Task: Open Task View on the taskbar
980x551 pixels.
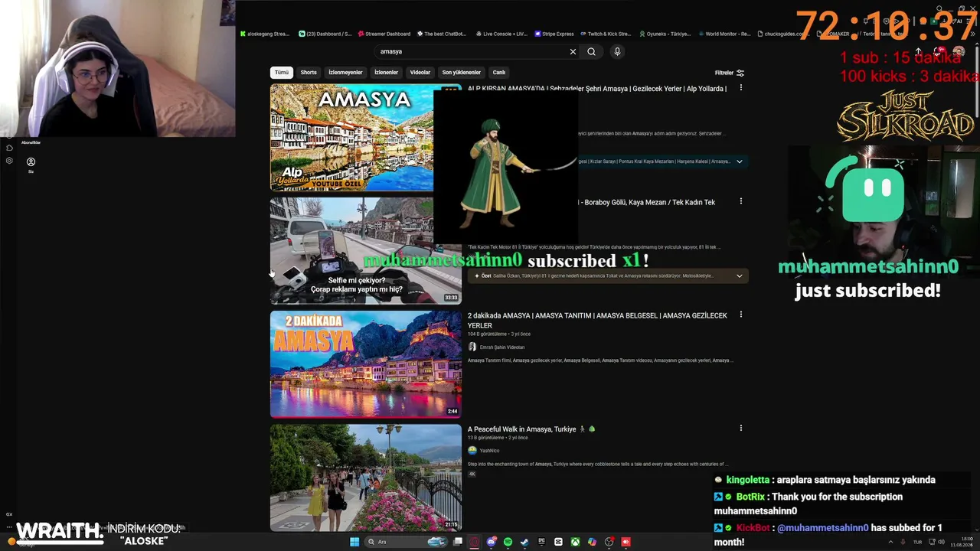Action: click(458, 542)
